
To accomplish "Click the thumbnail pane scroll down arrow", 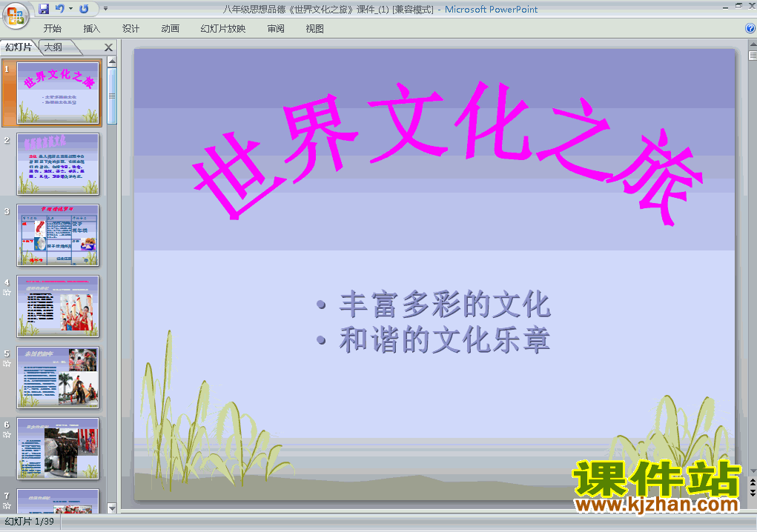I will coord(112,508).
